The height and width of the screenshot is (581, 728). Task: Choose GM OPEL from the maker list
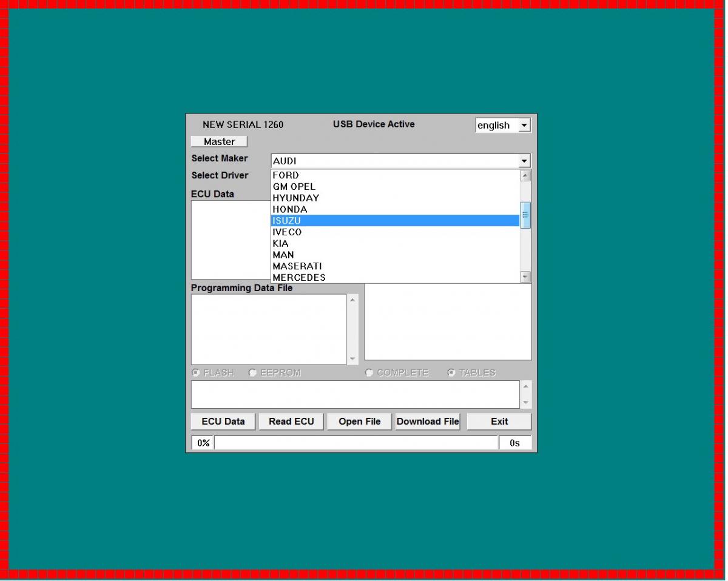[395, 187]
